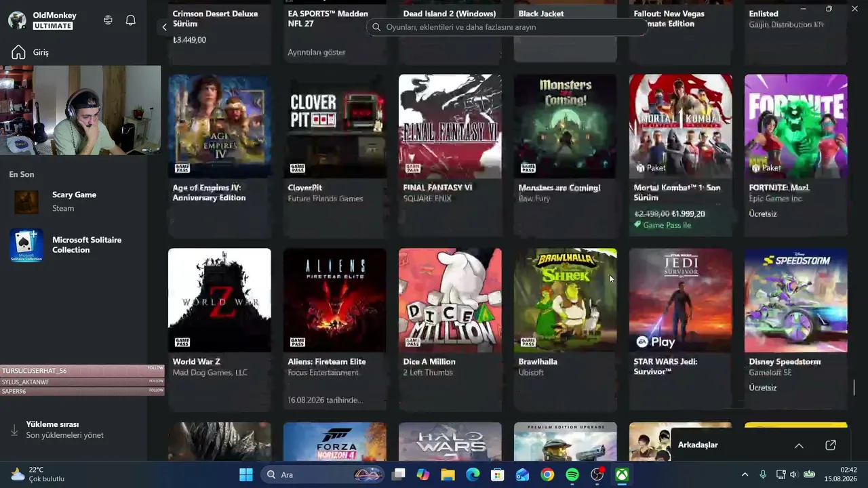Go back using the back arrow
Screen dimensions: 868x488
coord(164,27)
